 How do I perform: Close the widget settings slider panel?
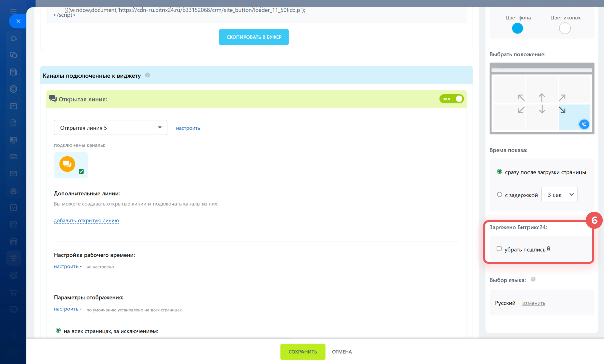(x=18, y=21)
